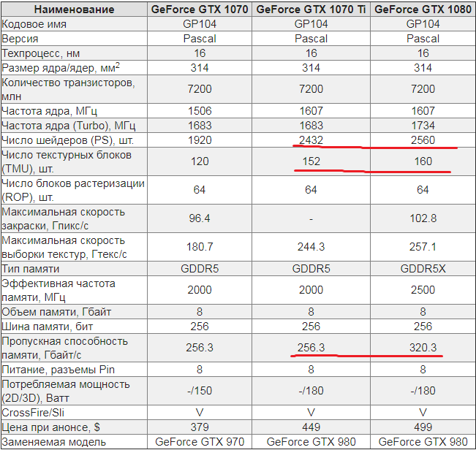The width and height of the screenshot is (476, 450).
Task: Select the dash in GTX 1070 Ti fill rate
Action: tap(311, 218)
